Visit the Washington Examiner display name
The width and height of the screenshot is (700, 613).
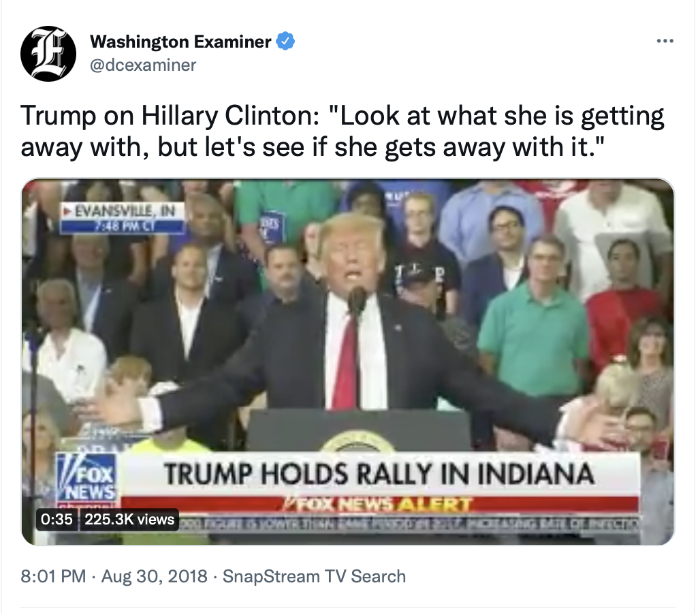click(x=180, y=42)
